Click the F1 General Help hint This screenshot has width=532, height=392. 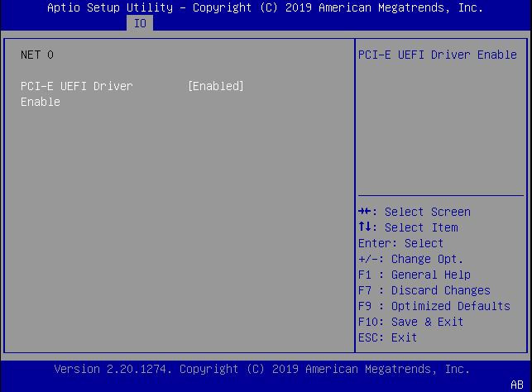pos(415,275)
